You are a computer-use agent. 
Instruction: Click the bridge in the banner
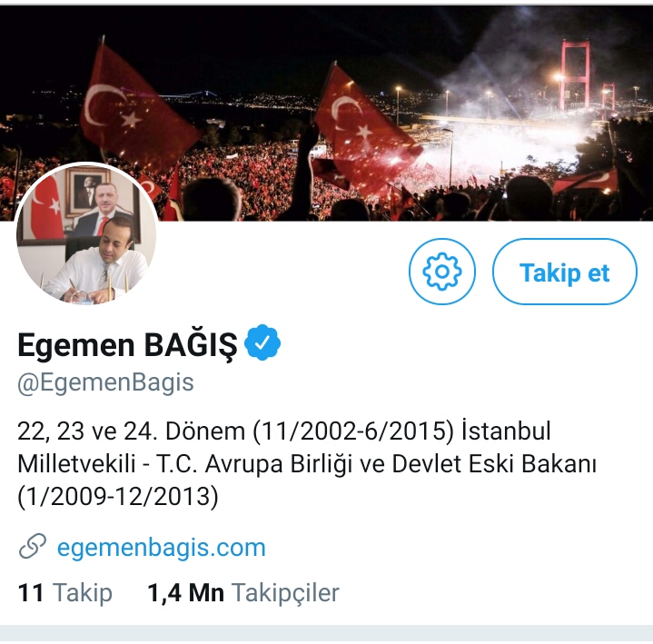click(x=588, y=79)
